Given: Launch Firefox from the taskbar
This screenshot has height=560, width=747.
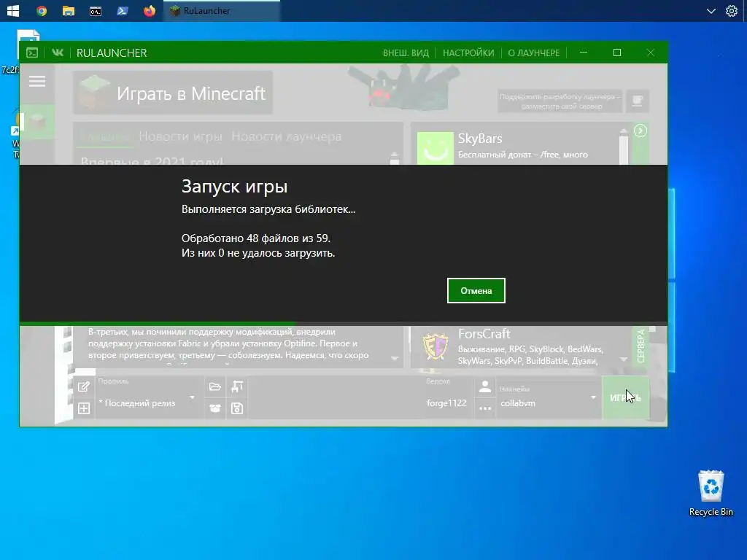Looking at the screenshot, I should [149, 10].
